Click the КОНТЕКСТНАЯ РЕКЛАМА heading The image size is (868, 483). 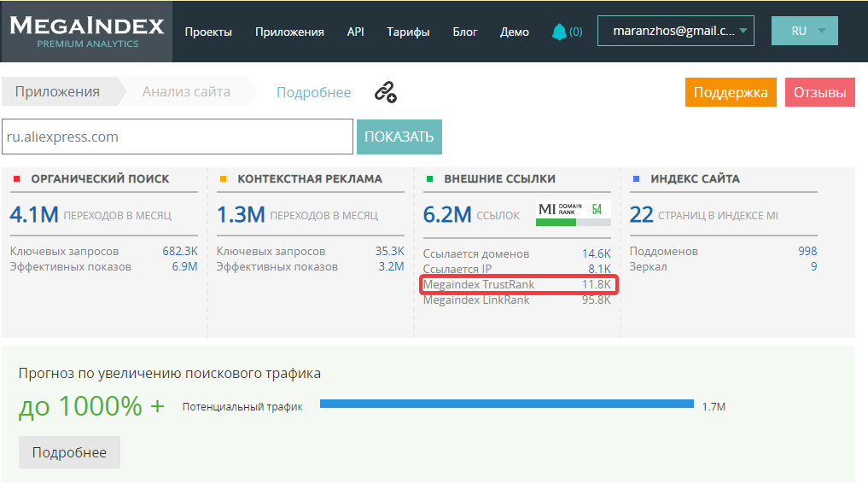(x=310, y=178)
